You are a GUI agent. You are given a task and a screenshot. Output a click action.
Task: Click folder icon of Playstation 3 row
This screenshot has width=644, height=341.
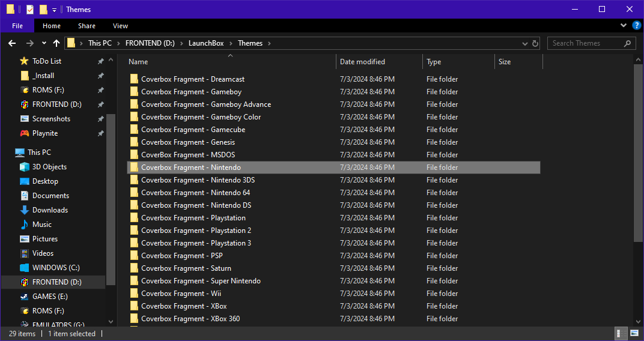(134, 243)
